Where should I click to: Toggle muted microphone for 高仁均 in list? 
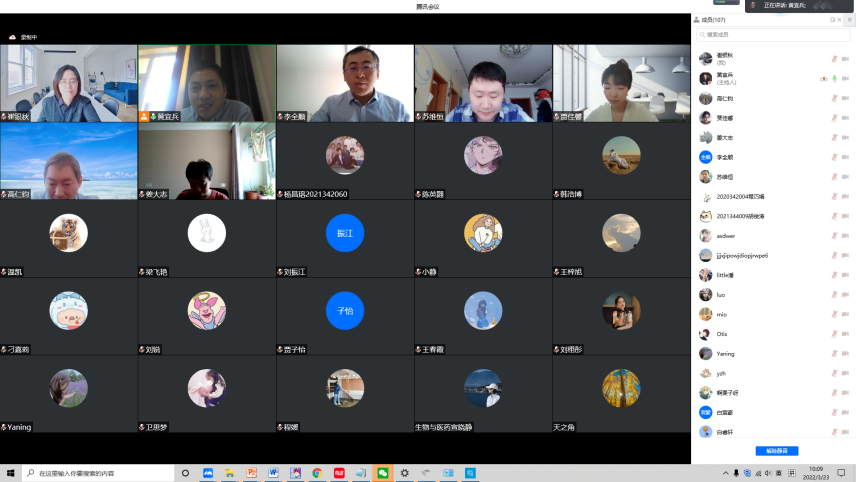[x=834, y=98]
